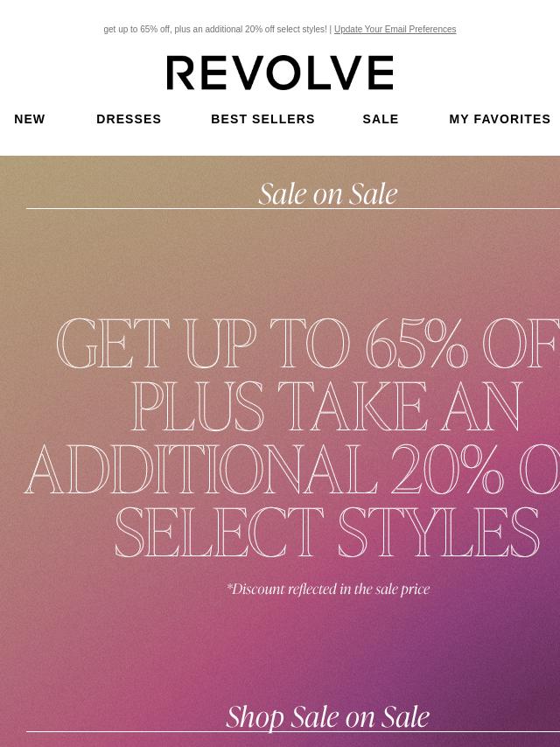Go to the NEW category
Screen dimensions: 560x747
click(x=30, y=119)
